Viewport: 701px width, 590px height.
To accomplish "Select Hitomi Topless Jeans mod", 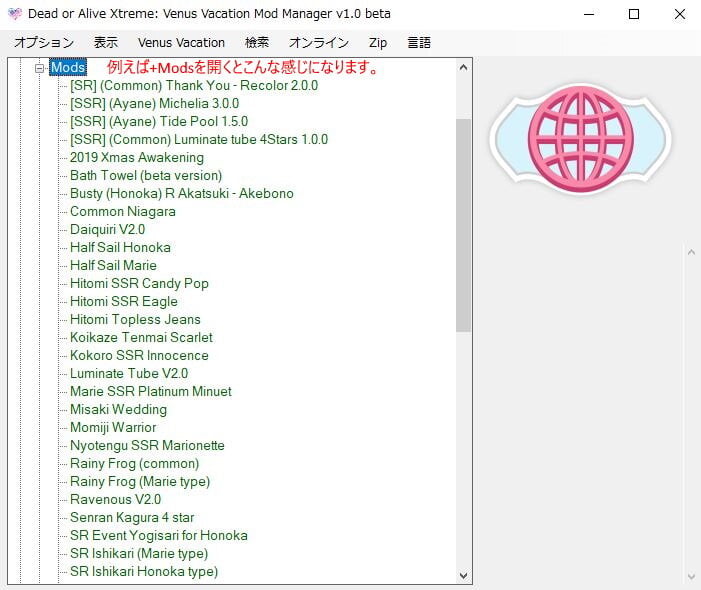I will click(135, 319).
